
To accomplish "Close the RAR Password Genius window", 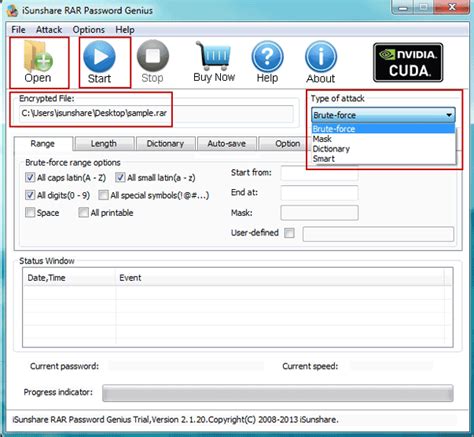I will pos(452,7).
